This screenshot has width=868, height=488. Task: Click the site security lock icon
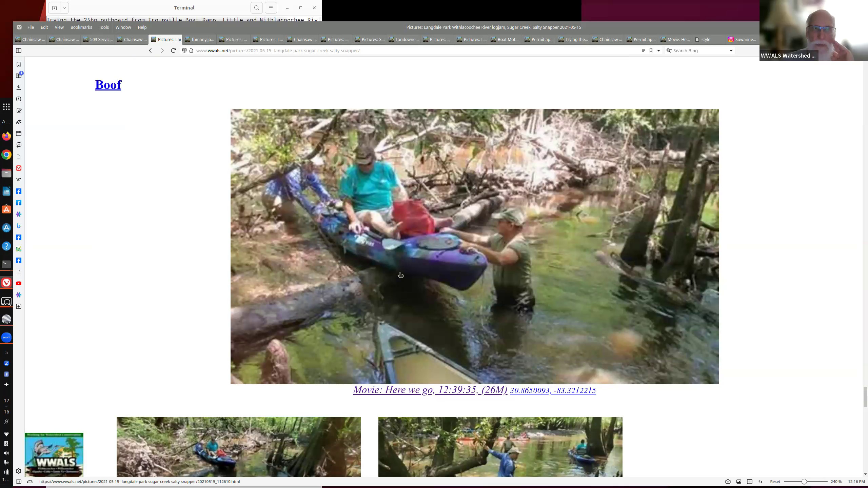click(x=191, y=50)
